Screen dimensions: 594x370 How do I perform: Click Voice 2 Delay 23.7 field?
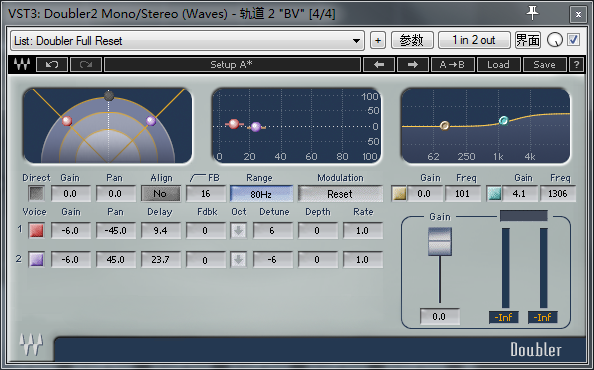[161, 259]
